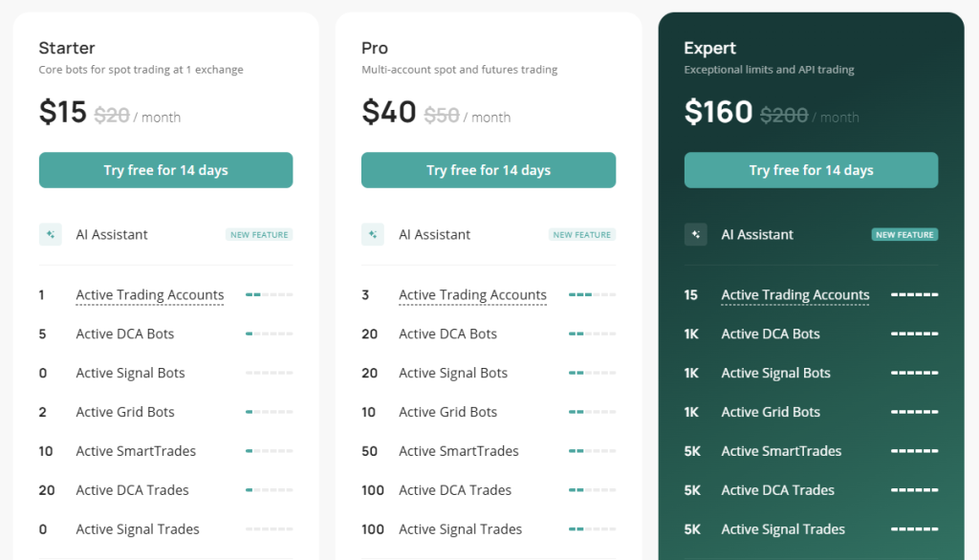Click the Starter plan's AI Assistant label

(112, 234)
